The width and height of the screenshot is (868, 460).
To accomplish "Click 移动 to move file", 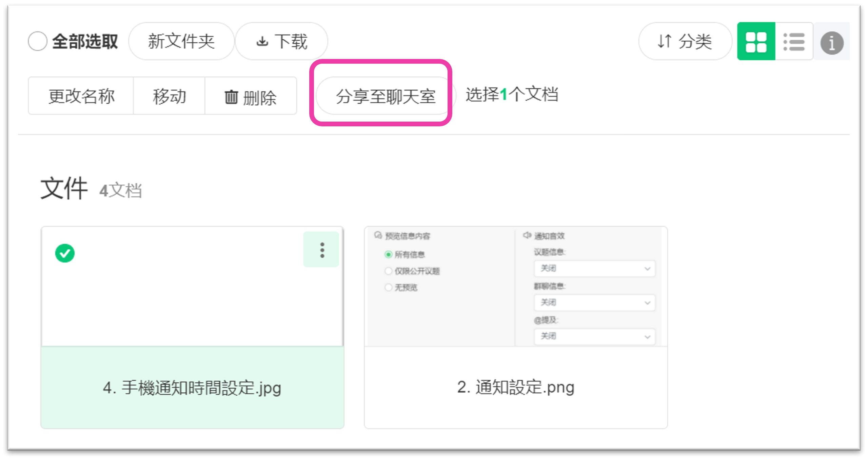I will (169, 96).
